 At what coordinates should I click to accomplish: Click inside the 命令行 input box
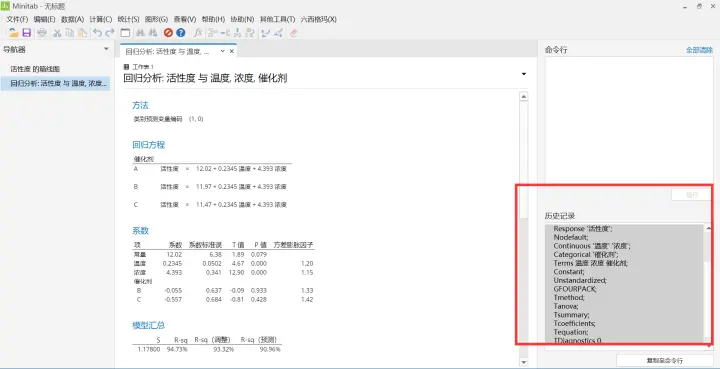629,120
